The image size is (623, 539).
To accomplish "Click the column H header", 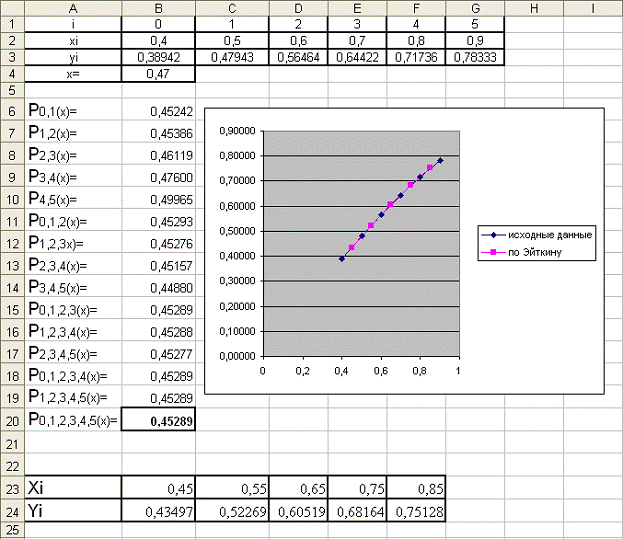I will click(532, 8).
